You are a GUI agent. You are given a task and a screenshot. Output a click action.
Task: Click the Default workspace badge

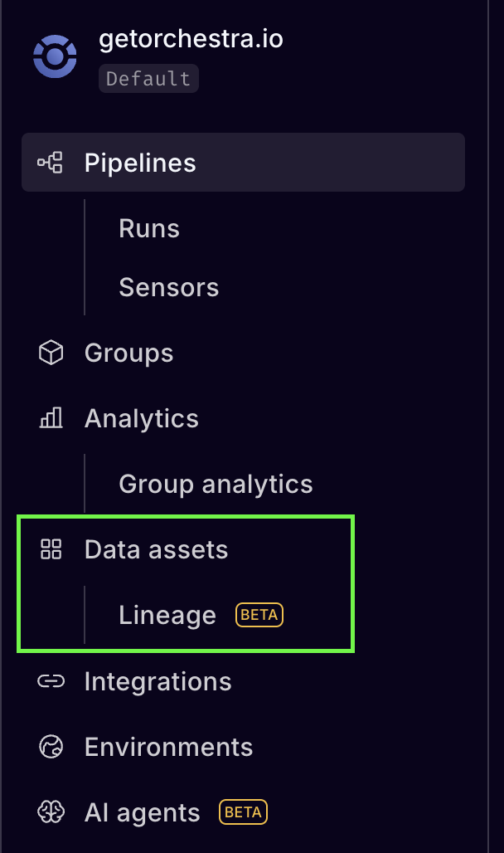[x=148, y=80]
